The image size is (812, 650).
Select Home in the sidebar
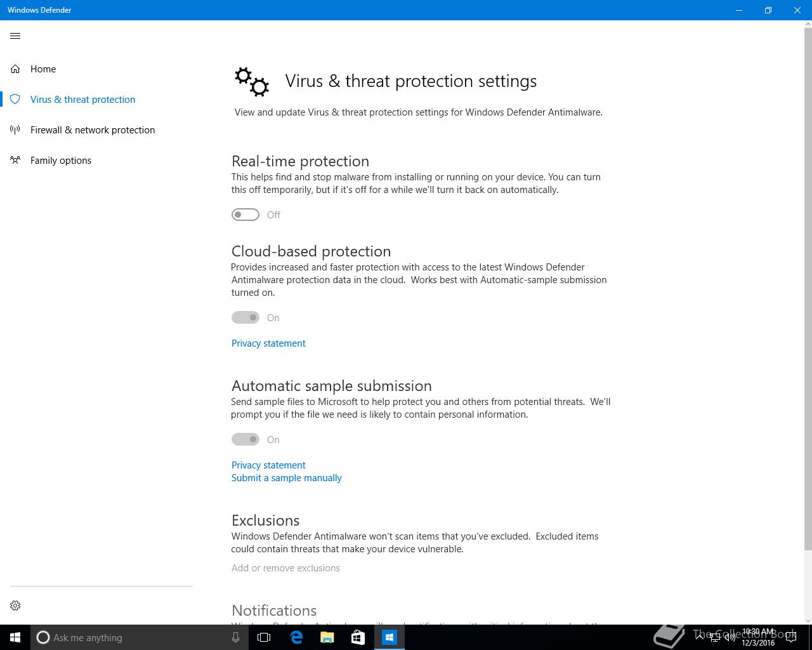click(x=96, y=69)
